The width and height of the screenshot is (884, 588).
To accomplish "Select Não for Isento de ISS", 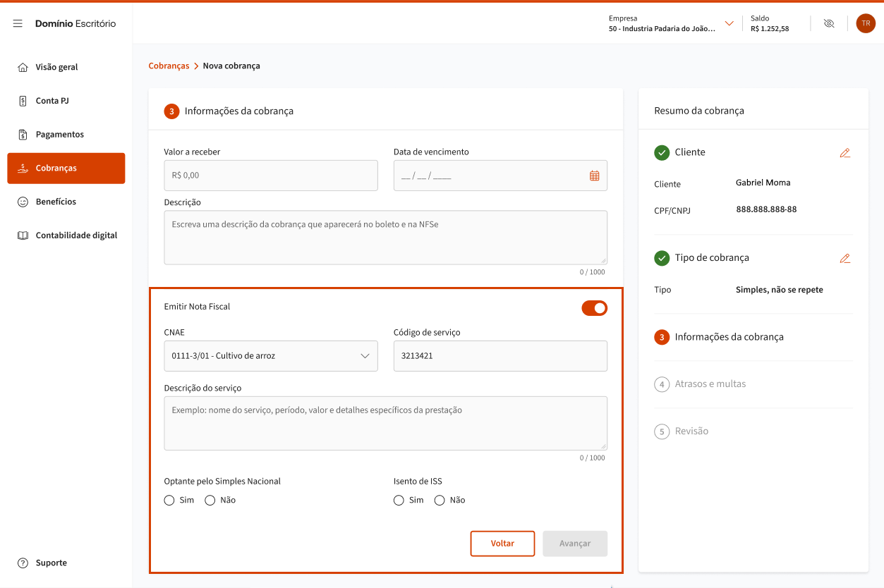I will point(440,500).
